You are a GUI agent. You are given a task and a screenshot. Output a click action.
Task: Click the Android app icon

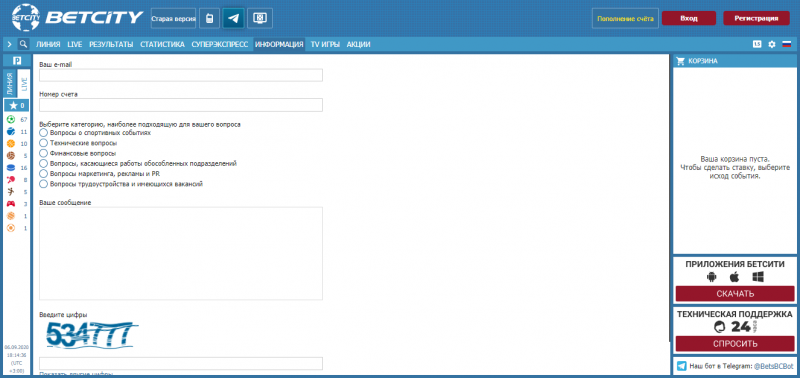pyautogui.click(x=711, y=277)
